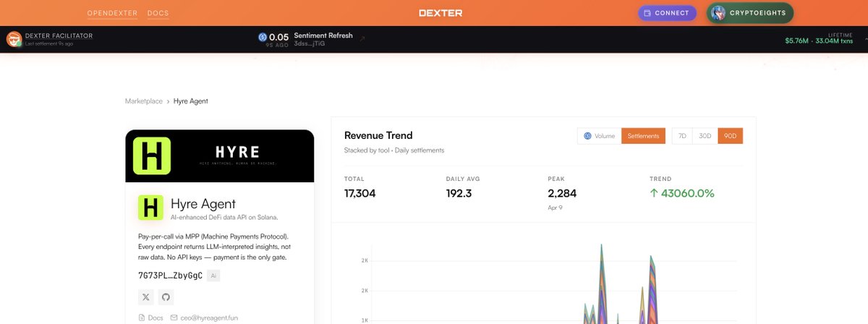The height and width of the screenshot is (324, 868).
Task: Switch chart to Volume view
Action: 599,136
